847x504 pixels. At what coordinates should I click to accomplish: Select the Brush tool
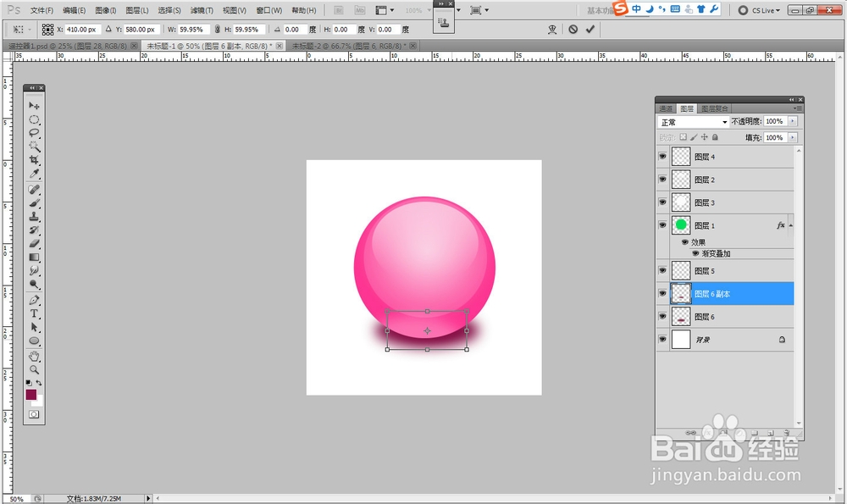click(x=34, y=203)
